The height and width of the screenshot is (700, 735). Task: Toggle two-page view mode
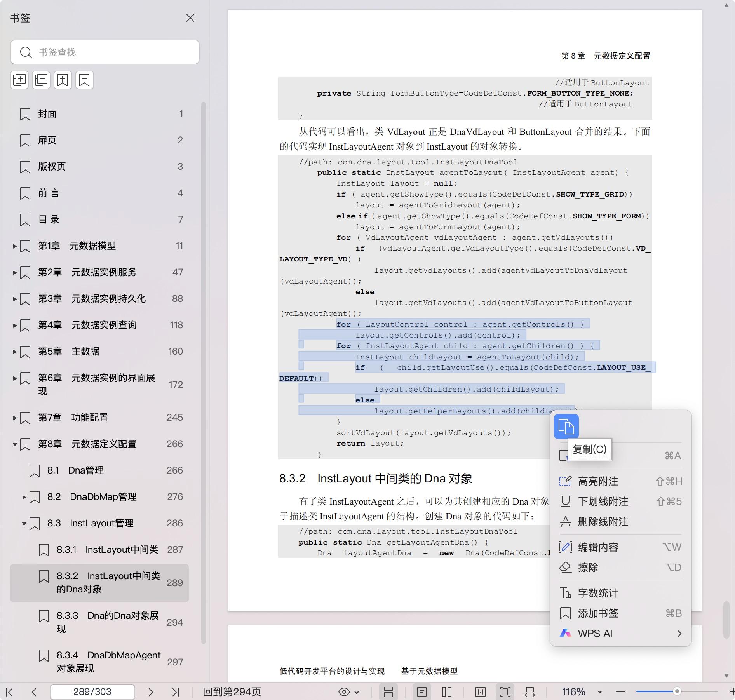click(447, 692)
